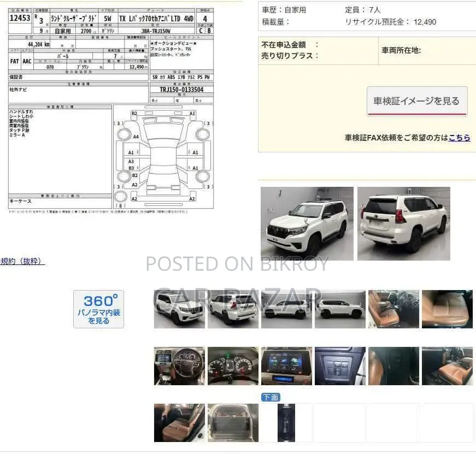The height and width of the screenshot is (454, 476).
Task: Click the 積載量 label
Action: tap(273, 22)
